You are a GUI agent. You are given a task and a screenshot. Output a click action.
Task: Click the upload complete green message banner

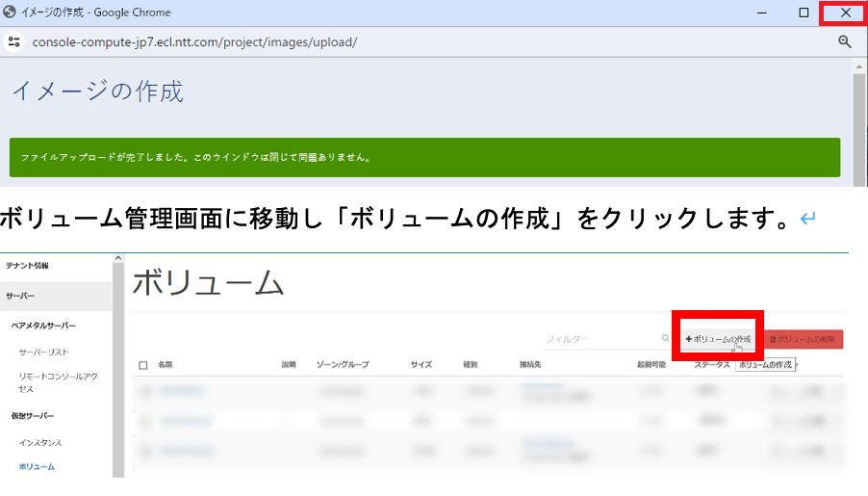pyautogui.click(x=424, y=157)
